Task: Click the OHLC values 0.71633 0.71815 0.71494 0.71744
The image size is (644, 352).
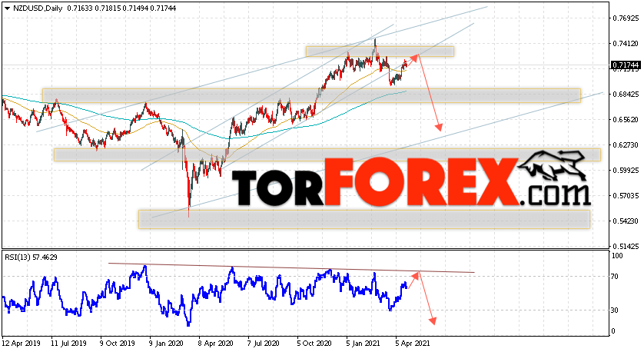Action: (x=121, y=8)
